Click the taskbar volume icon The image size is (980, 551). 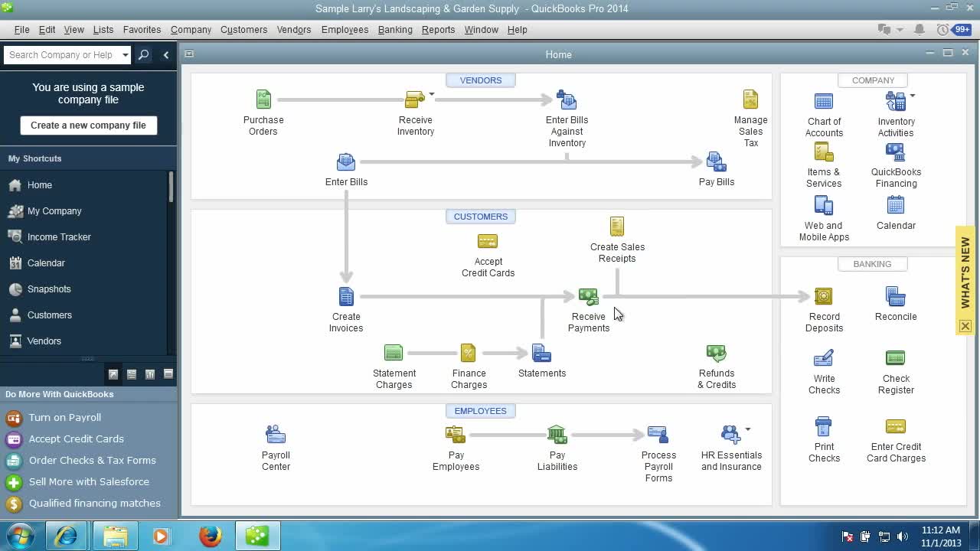(903, 536)
